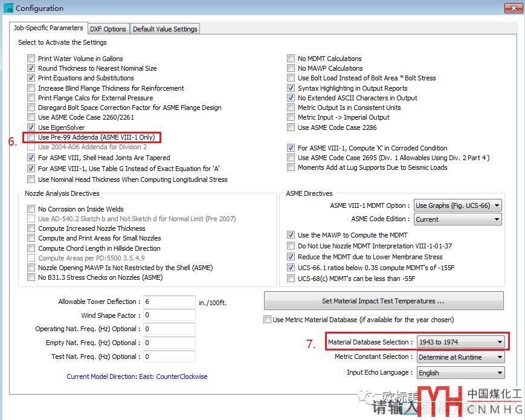Click Allowable Tower Deflection input field

[169, 302]
